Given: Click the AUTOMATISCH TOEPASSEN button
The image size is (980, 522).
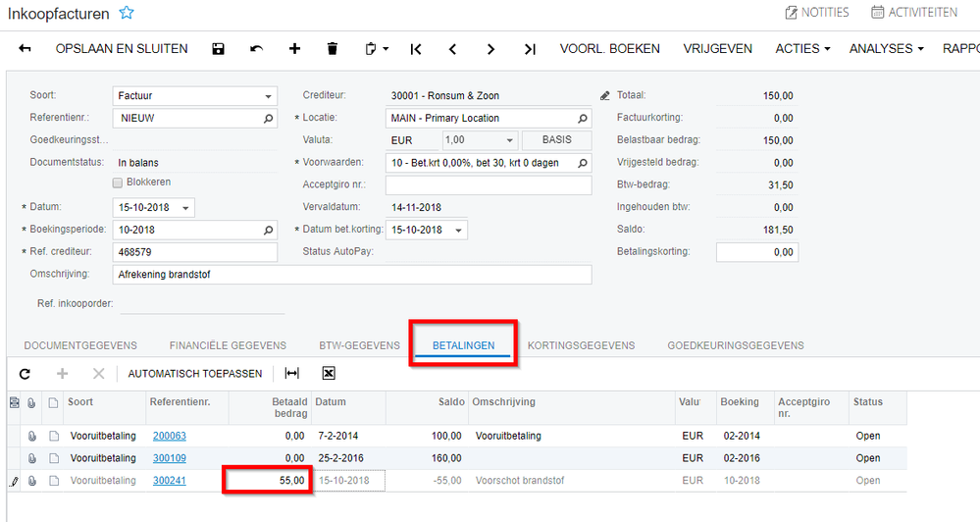Looking at the screenshot, I should [195, 374].
